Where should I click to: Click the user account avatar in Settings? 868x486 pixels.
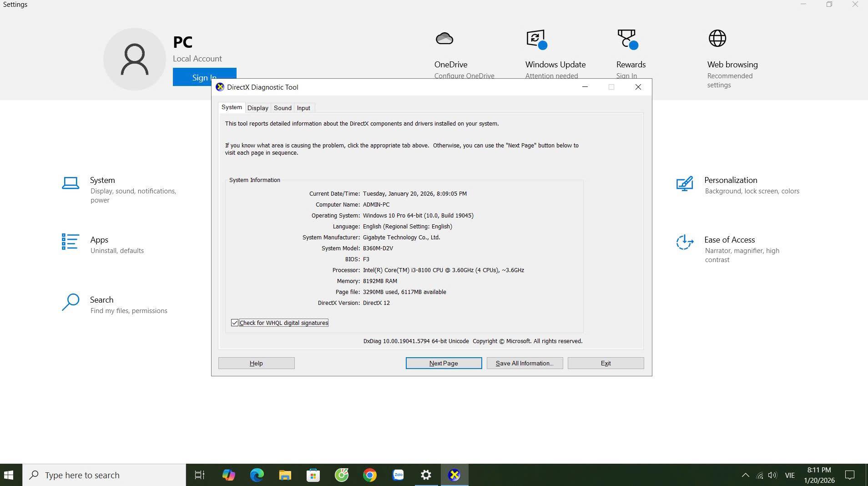(135, 59)
